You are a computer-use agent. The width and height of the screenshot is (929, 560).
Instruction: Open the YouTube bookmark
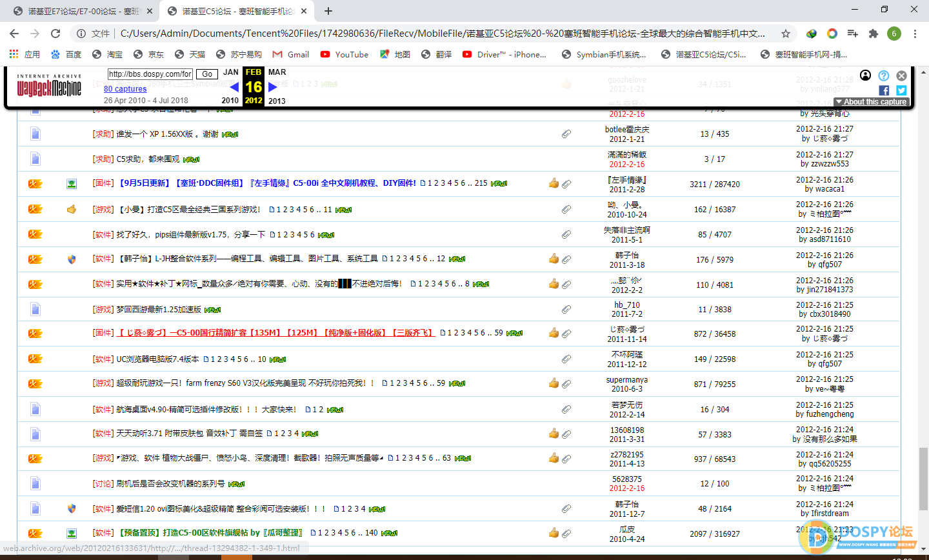(345, 54)
